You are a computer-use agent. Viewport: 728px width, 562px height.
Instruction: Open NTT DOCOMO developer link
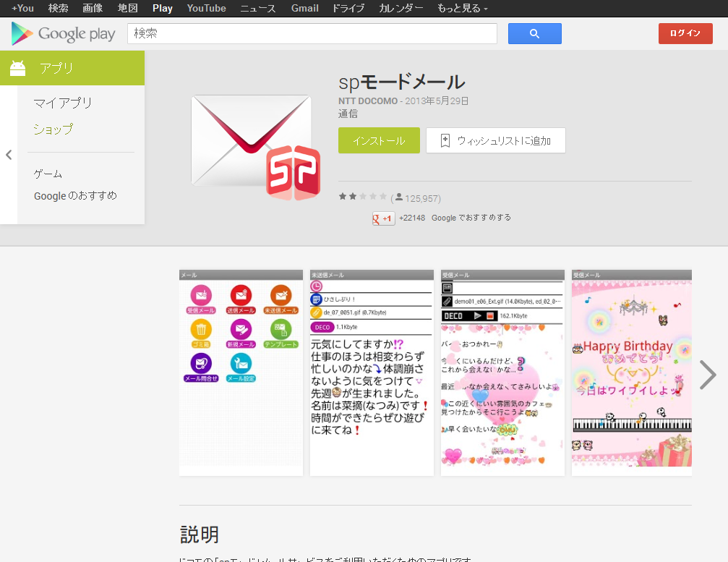click(x=368, y=101)
